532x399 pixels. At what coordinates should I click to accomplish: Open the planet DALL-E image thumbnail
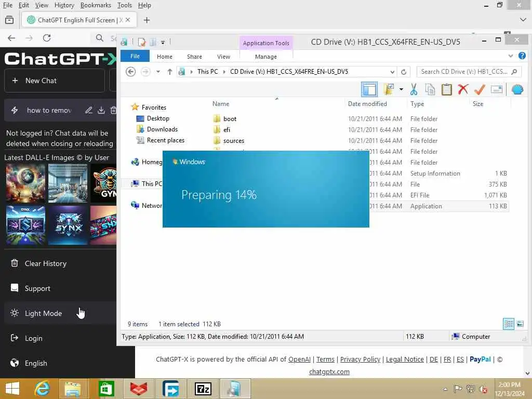coord(25,183)
